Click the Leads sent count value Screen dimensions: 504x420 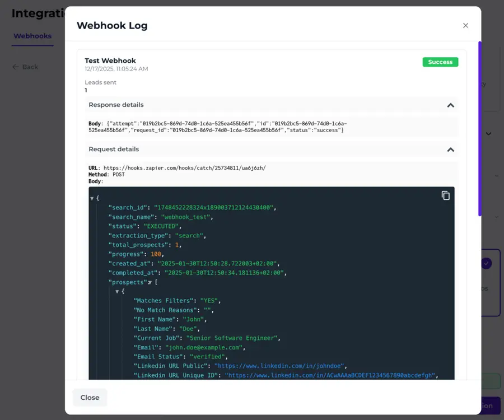pos(85,89)
